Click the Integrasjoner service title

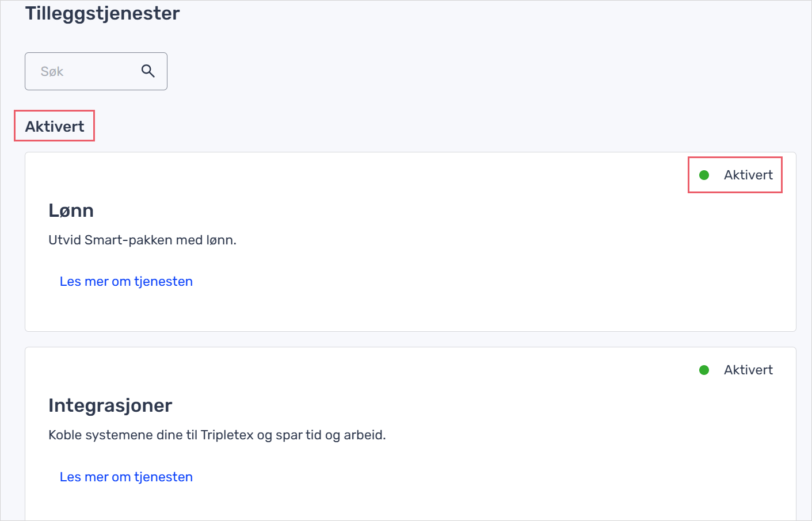point(110,405)
